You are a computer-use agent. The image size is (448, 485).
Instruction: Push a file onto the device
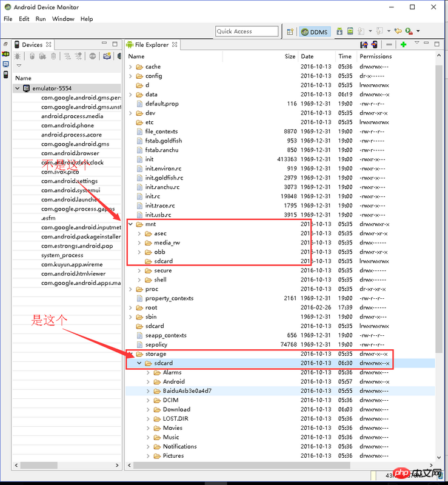(374, 45)
